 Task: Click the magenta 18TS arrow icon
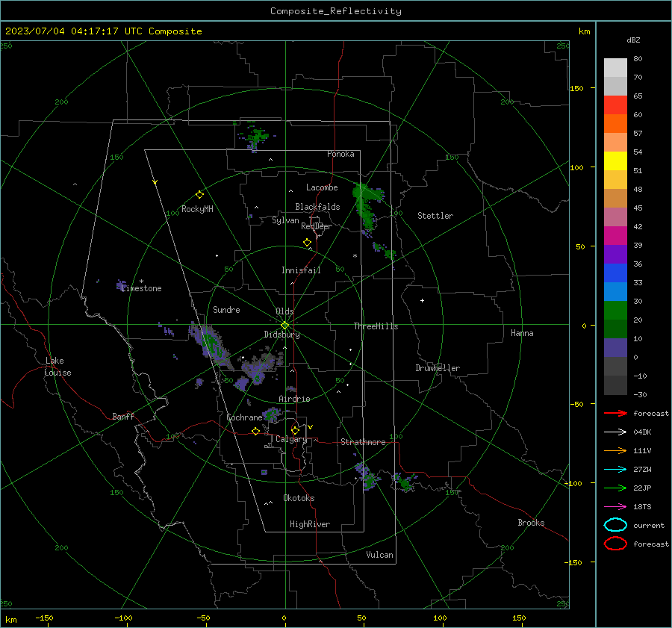[615, 507]
